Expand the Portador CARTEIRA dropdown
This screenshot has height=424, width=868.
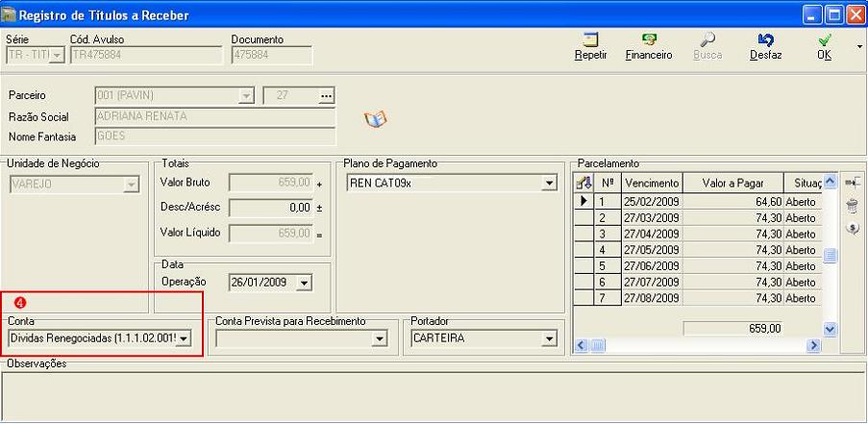(x=549, y=338)
